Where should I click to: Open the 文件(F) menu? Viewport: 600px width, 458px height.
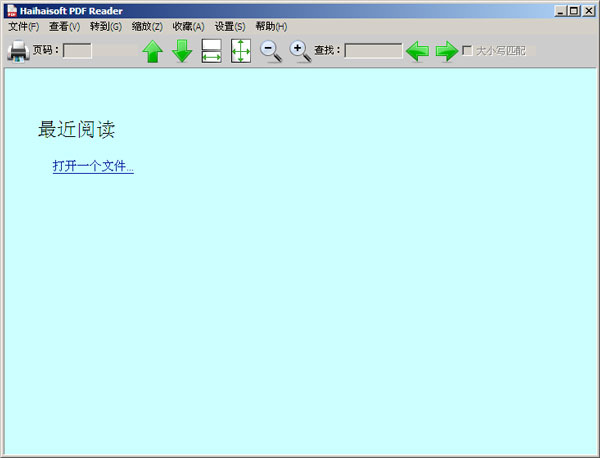click(24, 26)
